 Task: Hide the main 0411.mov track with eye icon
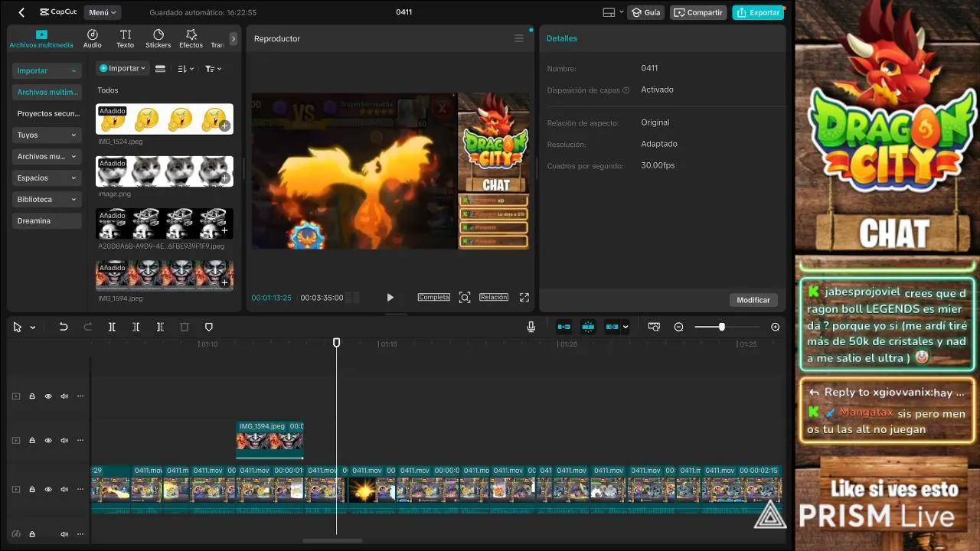[x=48, y=490]
